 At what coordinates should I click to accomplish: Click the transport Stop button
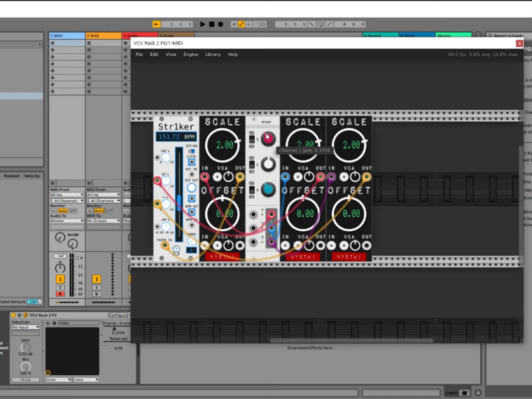(211, 25)
